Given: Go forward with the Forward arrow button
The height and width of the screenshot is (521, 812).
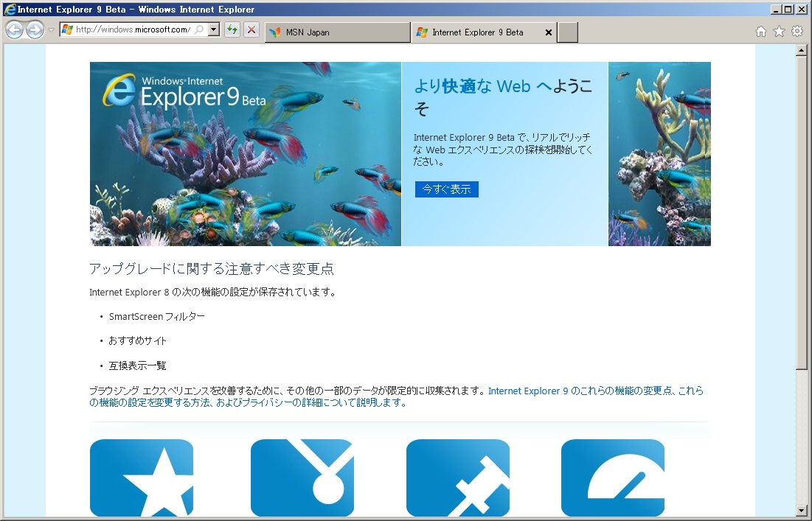Looking at the screenshot, I should pyautogui.click(x=35, y=30).
